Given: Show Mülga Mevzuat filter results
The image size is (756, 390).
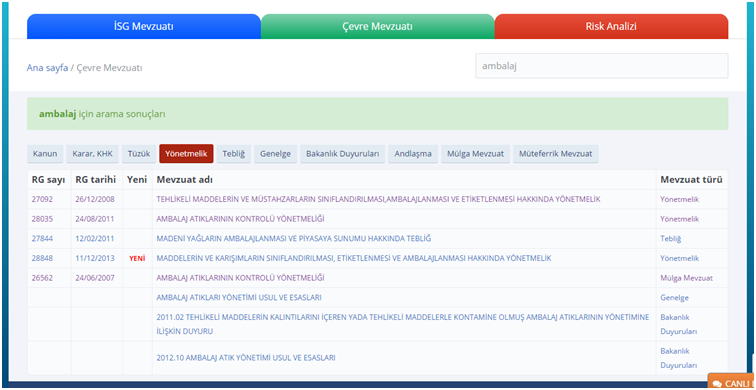Looking at the screenshot, I should [x=475, y=154].
